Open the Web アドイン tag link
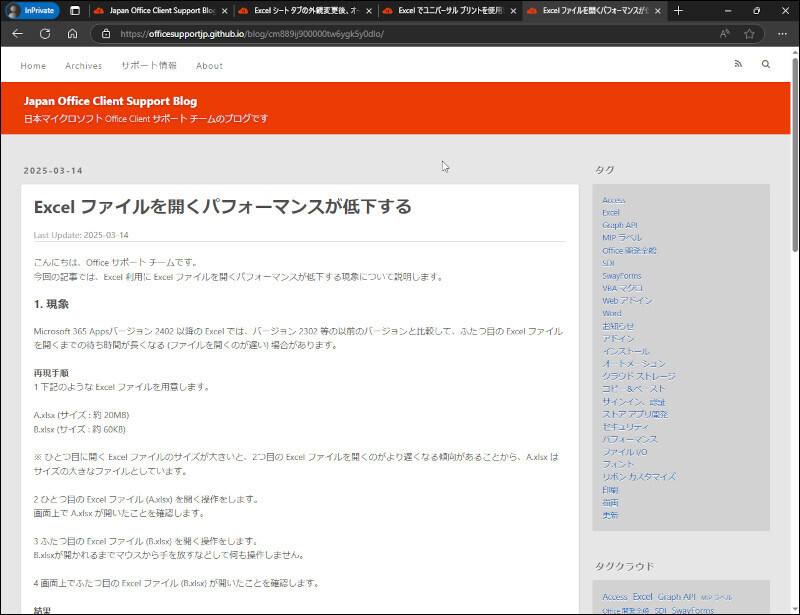800x615 pixels. (627, 301)
